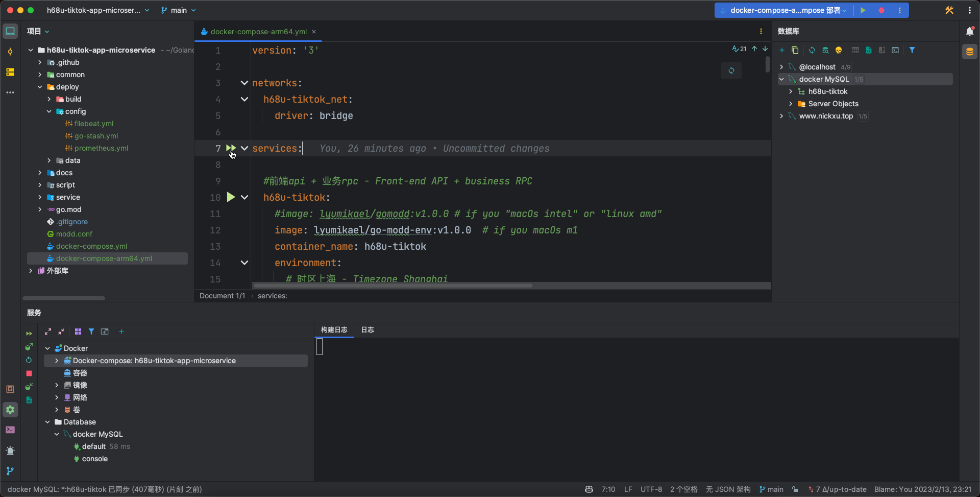Fold the h68u-tiktok_net block at line 4

point(244,99)
